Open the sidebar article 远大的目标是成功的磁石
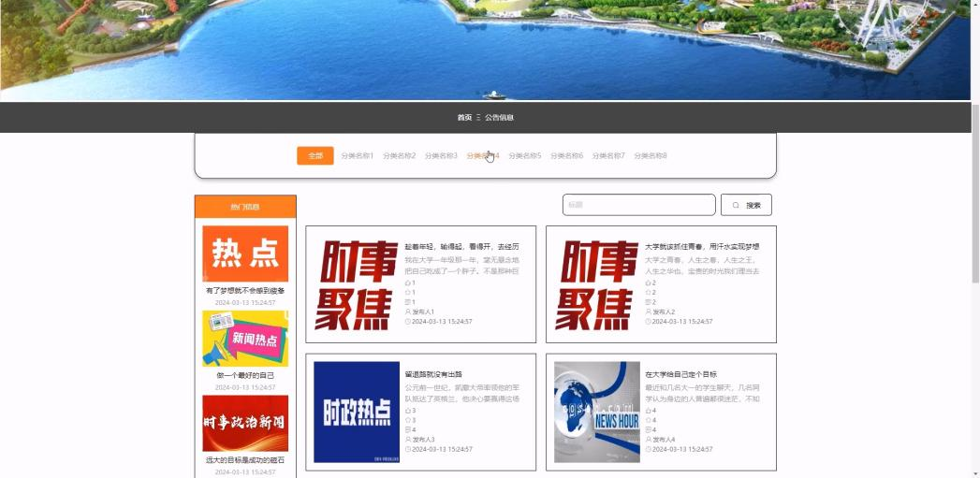980x478 pixels. pos(245,460)
